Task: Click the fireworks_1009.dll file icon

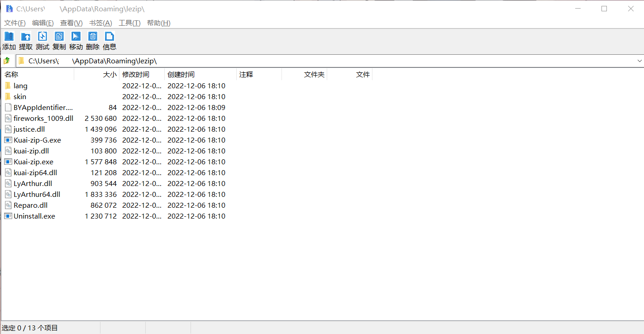Action: pos(8,118)
